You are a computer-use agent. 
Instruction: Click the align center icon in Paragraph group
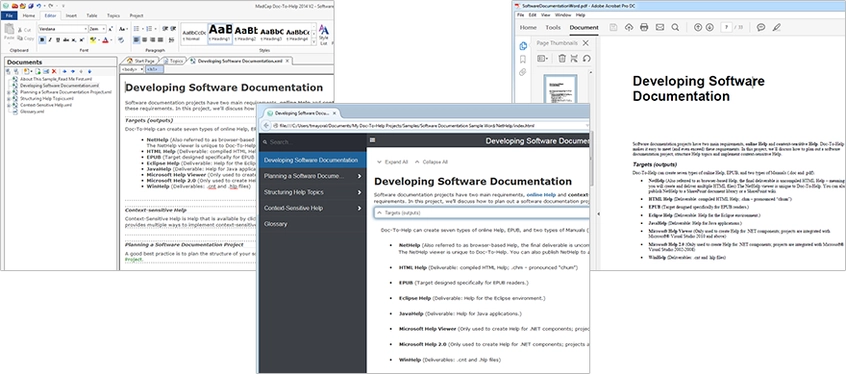[145, 40]
